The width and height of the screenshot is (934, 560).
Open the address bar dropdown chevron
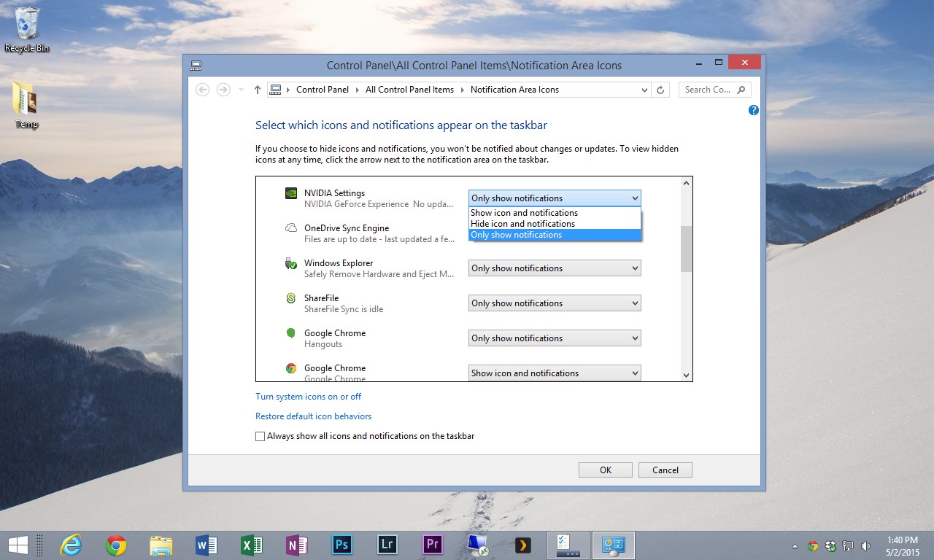(x=643, y=89)
